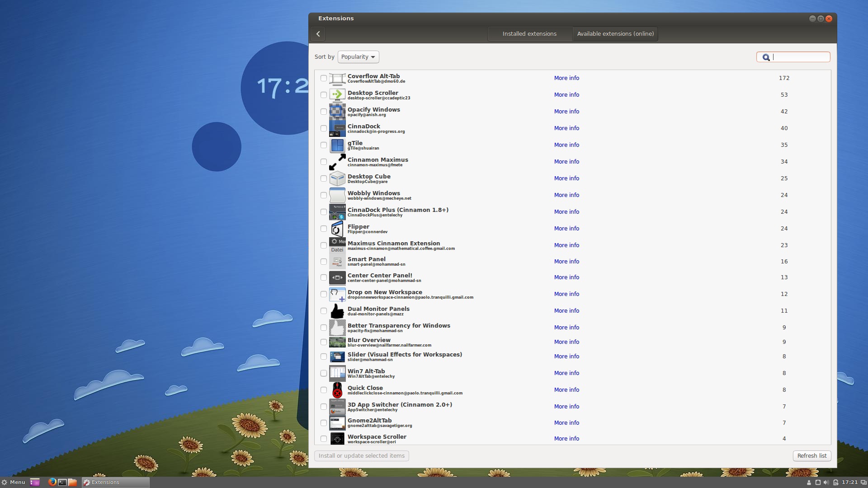Tick the Win7 Alt-Tab checkbox

tap(324, 373)
